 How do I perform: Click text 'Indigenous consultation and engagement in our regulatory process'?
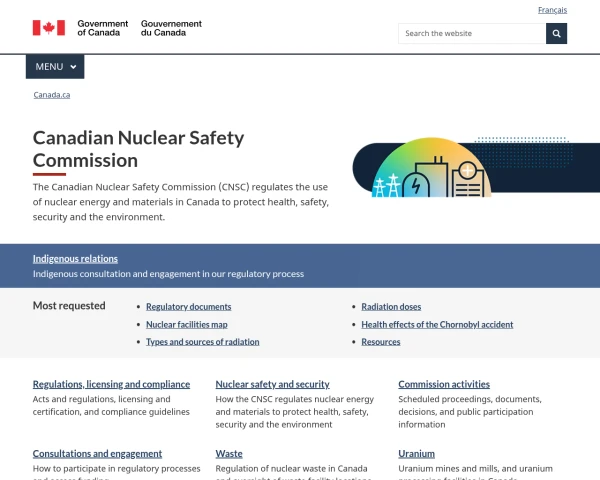[168, 274]
